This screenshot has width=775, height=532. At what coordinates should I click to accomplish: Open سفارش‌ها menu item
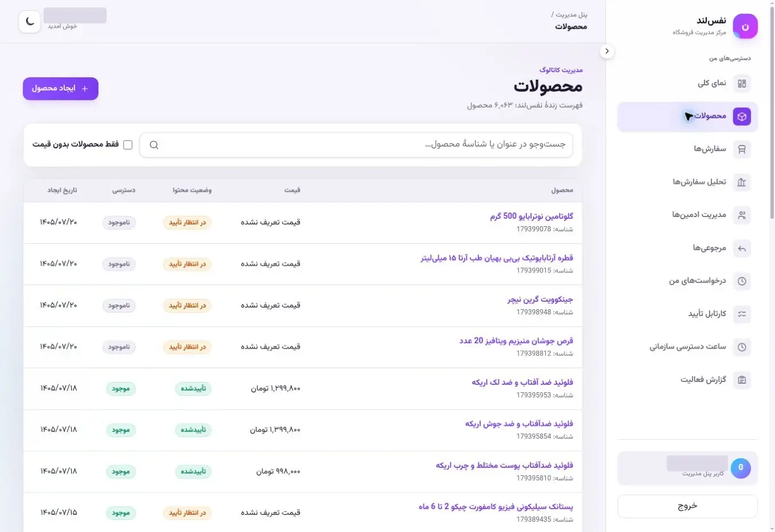pos(687,149)
